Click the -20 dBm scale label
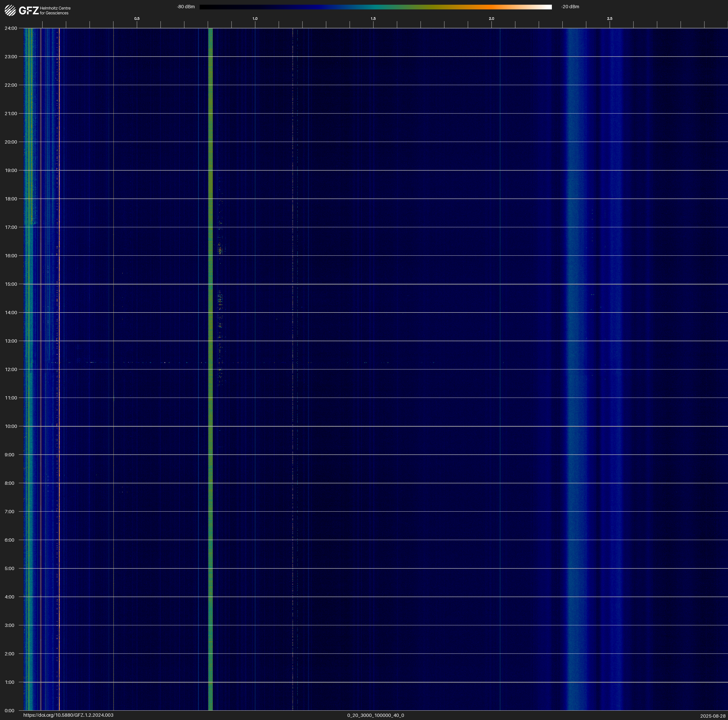728x720 pixels. click(x=570, y=7)
